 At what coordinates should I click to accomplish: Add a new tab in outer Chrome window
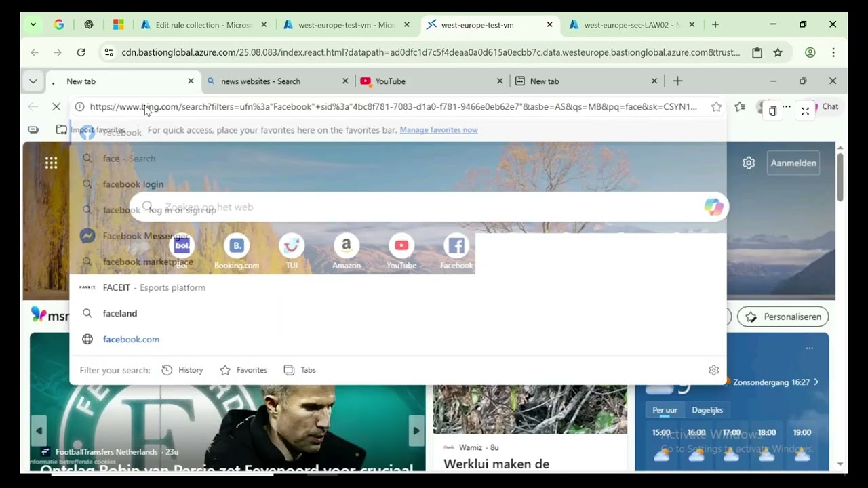click(x=715, y=24)
